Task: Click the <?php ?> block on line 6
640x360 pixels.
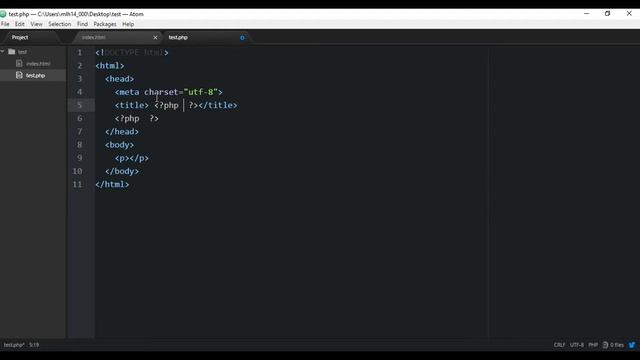Action: (x=137, y=118)
